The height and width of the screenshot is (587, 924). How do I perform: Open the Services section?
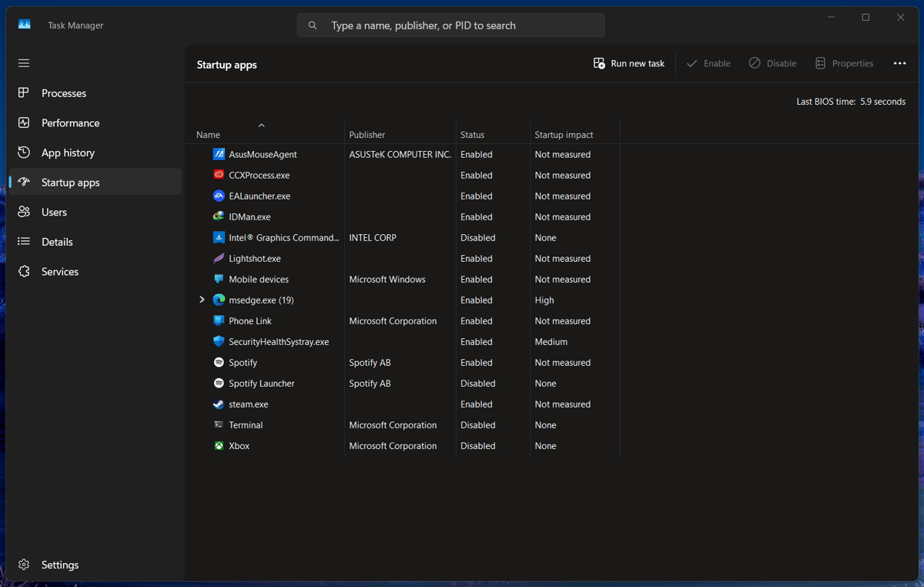pos(60,271)
